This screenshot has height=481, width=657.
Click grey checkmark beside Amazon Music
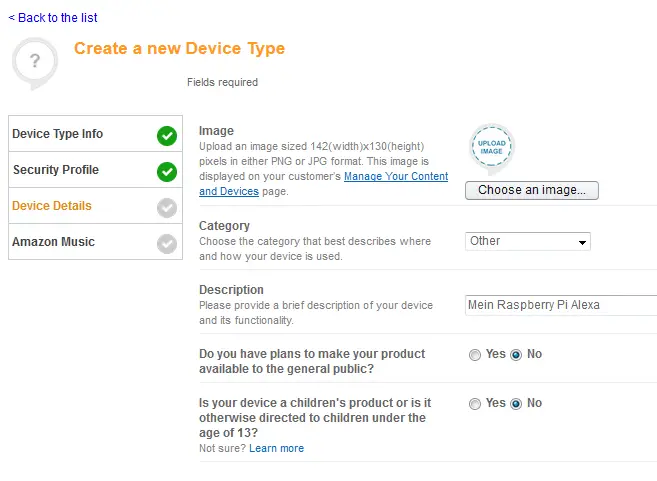[x=167, y=244]
